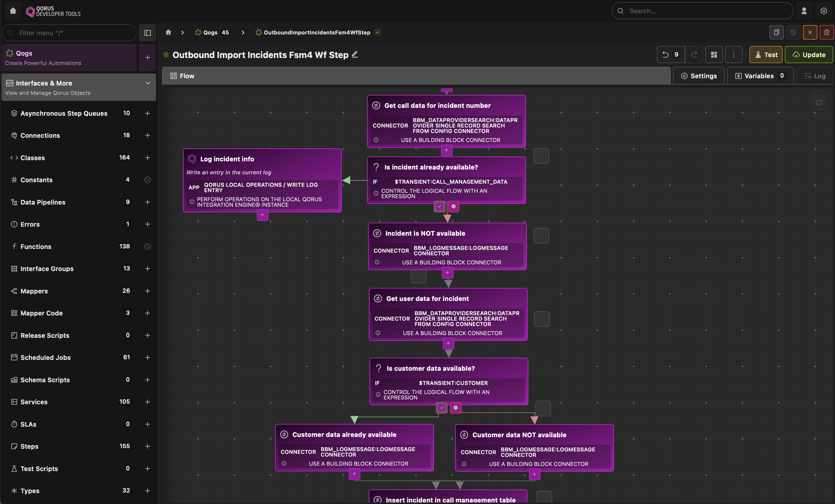835x504 pixels.
Task: Add a new Type
Action: pos(147,491)
